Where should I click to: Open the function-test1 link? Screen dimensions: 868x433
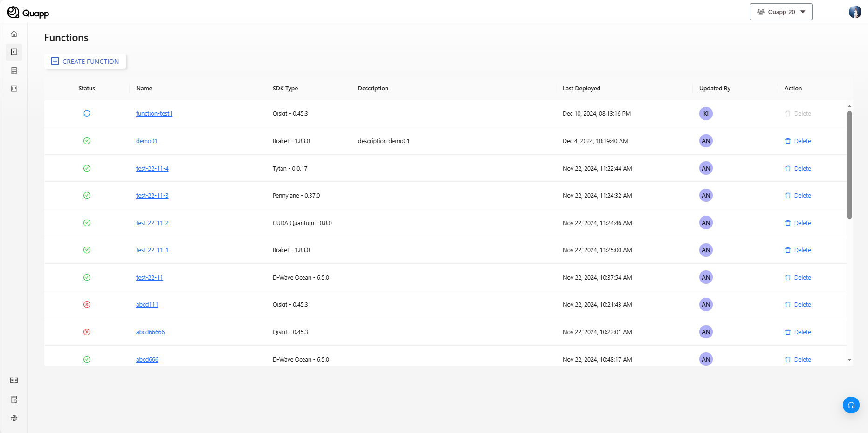point(154,114)
